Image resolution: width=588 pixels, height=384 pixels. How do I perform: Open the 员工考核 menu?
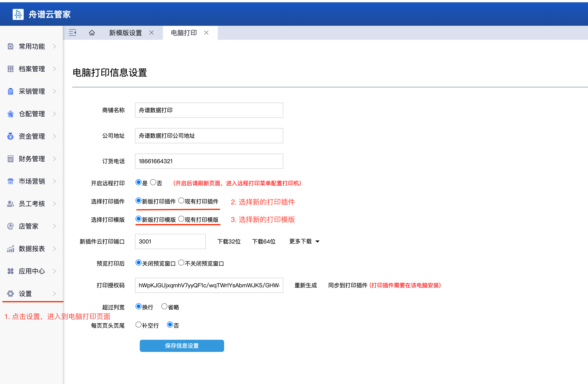point(32,204)
